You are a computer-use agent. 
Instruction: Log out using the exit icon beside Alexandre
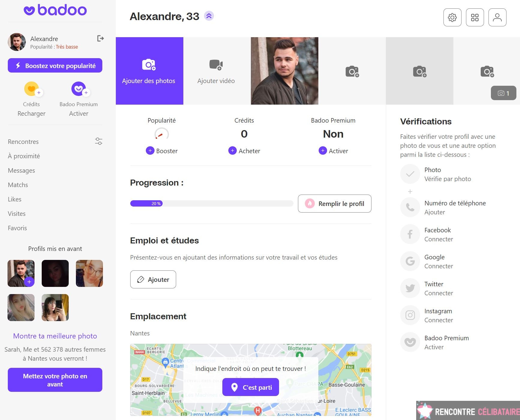point(101,38)
